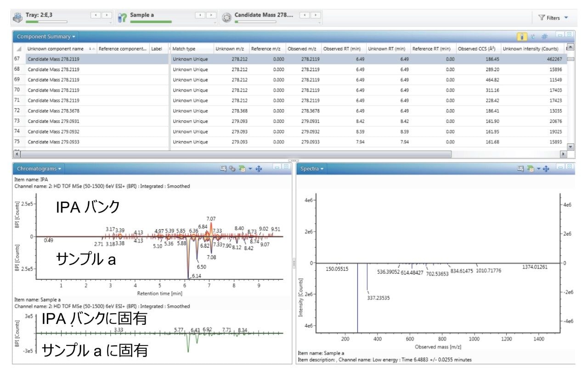The image size is (588, 374).
Task: Click the Tray progress bar
Action: (46, 22)
